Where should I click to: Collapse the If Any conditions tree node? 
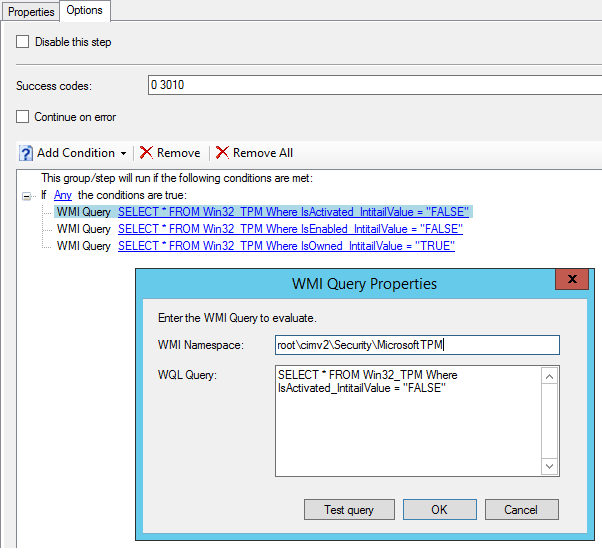click(26, 195)
